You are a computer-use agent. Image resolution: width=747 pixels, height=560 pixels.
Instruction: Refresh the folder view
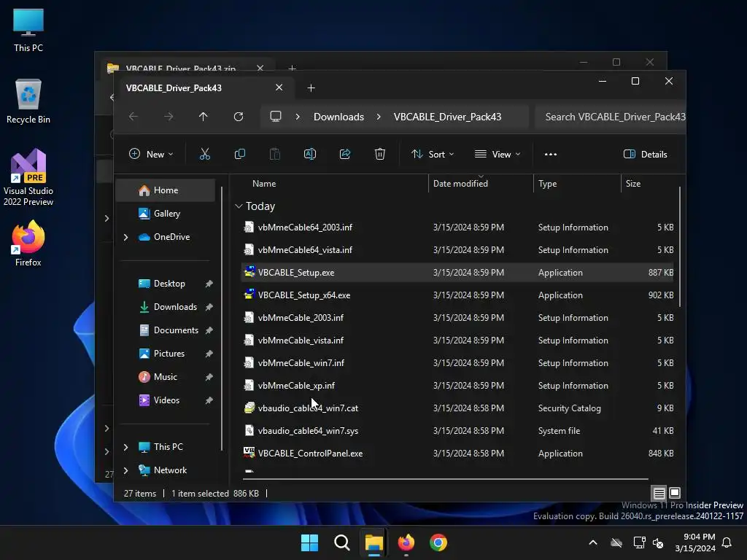pyautogui.click(x=239, y=117)
